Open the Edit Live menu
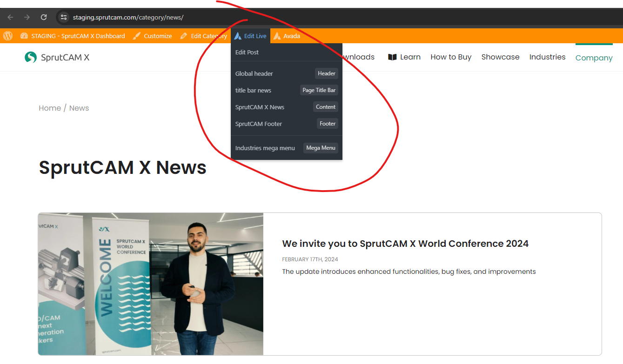This screenshot has width=623, height=364. (x=250, y=36)
